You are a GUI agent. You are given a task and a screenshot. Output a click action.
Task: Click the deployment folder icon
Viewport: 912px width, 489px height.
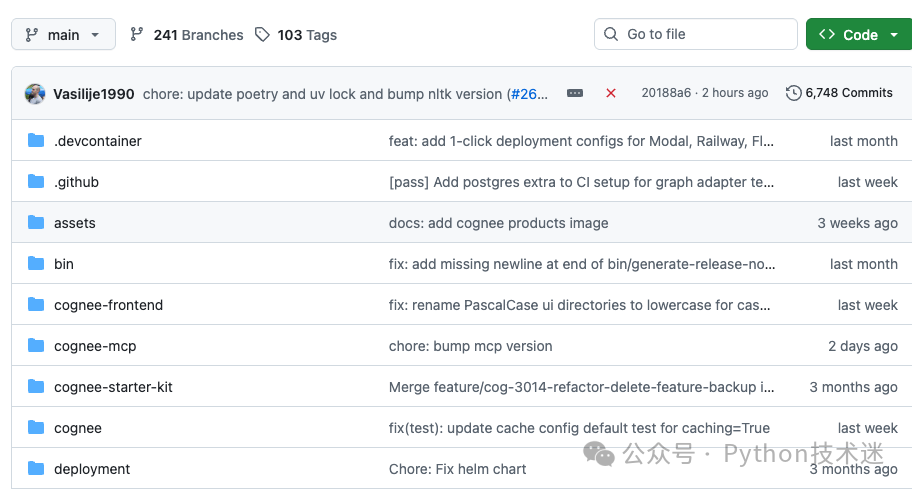pyautogui.click(x=36, y=468)
